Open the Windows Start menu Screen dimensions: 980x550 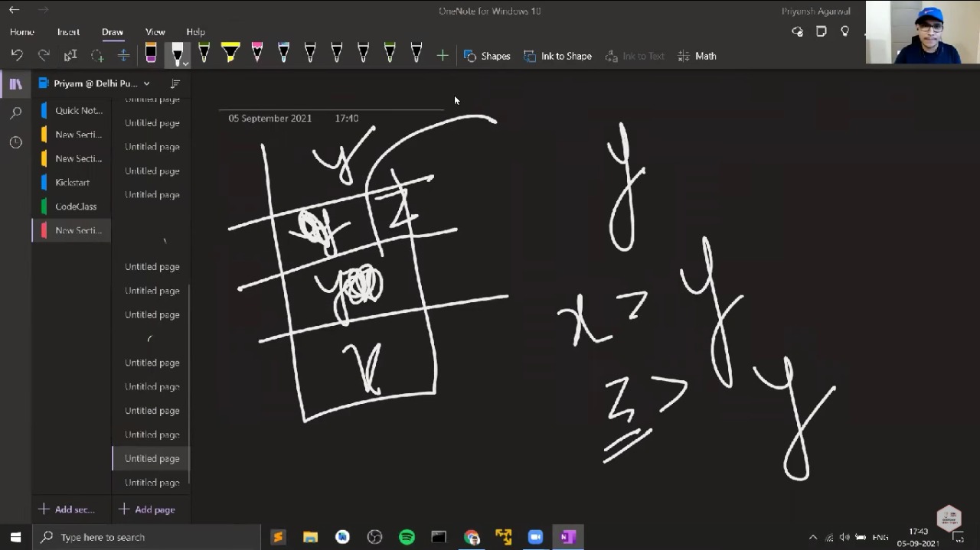click(x=15, y=537)
